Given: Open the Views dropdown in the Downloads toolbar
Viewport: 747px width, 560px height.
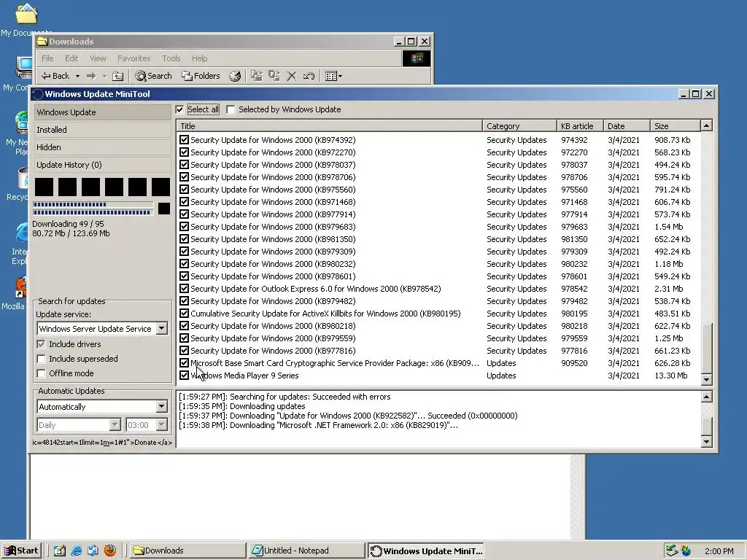Looking at the screenshot, I should click(333, 76).
